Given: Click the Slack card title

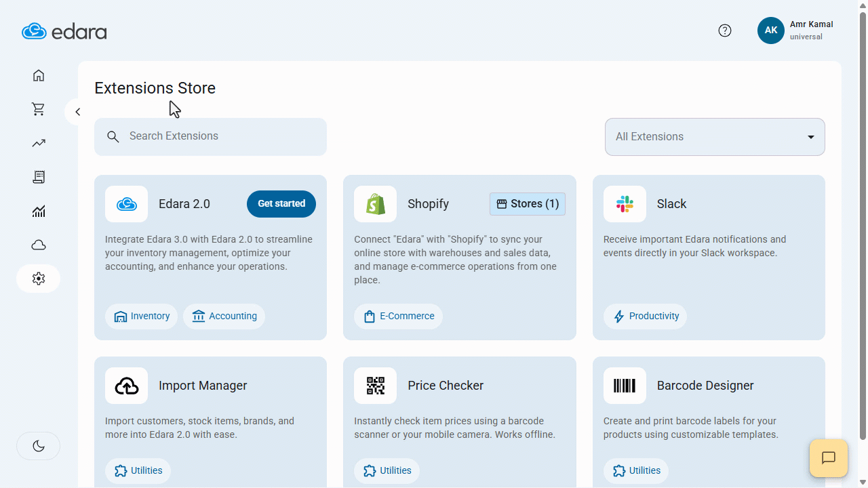Looking at the screenshot, I should [672, 204].
